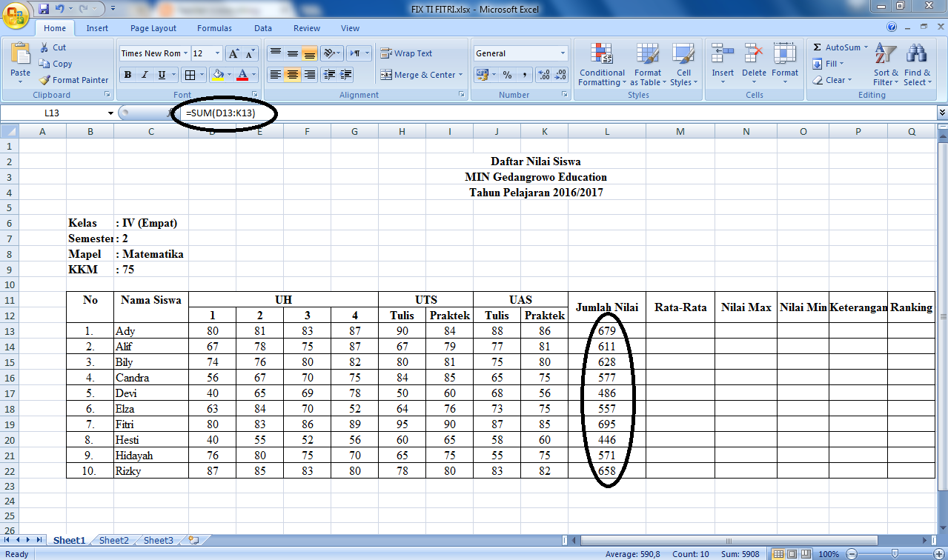948x560 pixels.
Task: Open Find & Select options
Action: [917, 65]
